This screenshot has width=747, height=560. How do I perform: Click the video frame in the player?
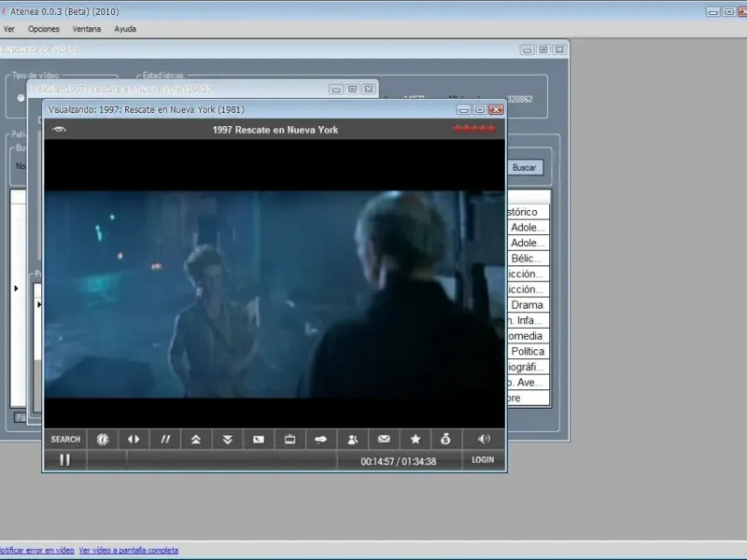coord(275,294)
